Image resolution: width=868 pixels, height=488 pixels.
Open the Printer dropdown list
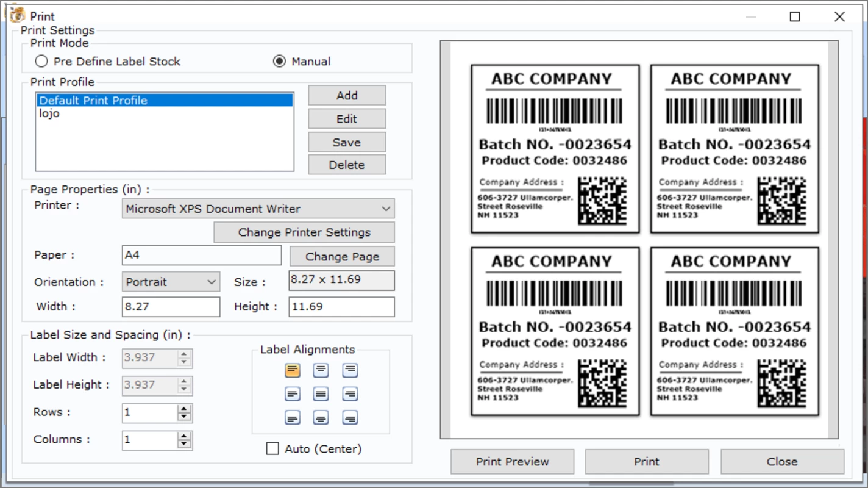click(386, 209)
